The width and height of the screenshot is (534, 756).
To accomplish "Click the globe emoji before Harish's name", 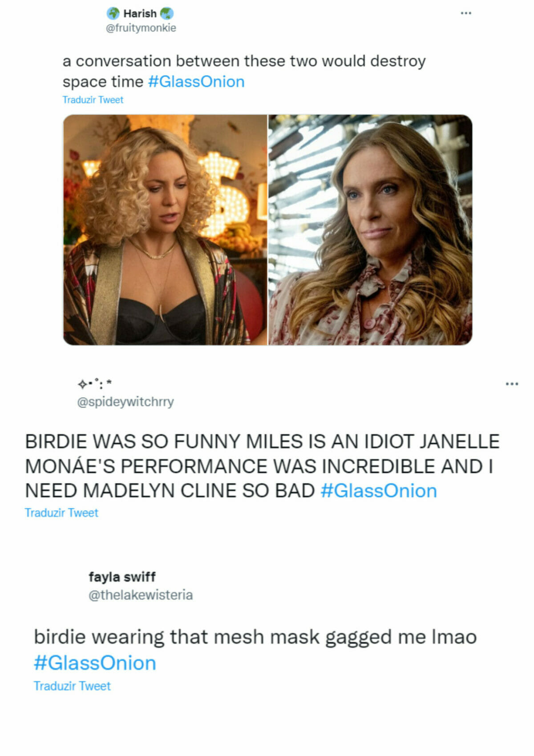I will click(x=113, y=13).
